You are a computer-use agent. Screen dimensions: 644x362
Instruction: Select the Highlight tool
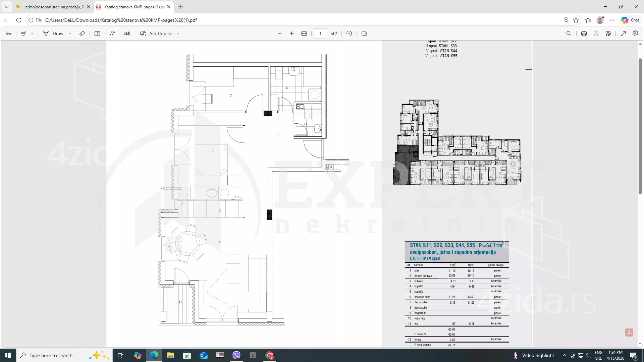[23, 34]
